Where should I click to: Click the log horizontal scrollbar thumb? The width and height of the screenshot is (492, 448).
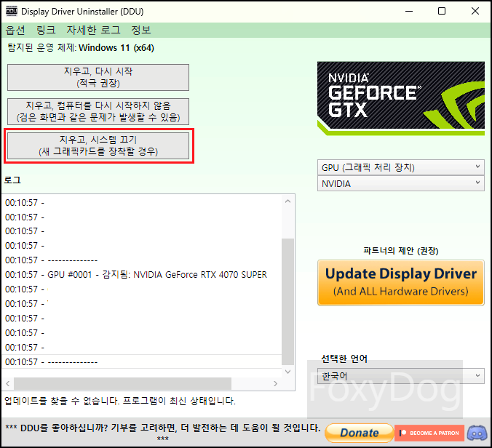click(123, 383)
